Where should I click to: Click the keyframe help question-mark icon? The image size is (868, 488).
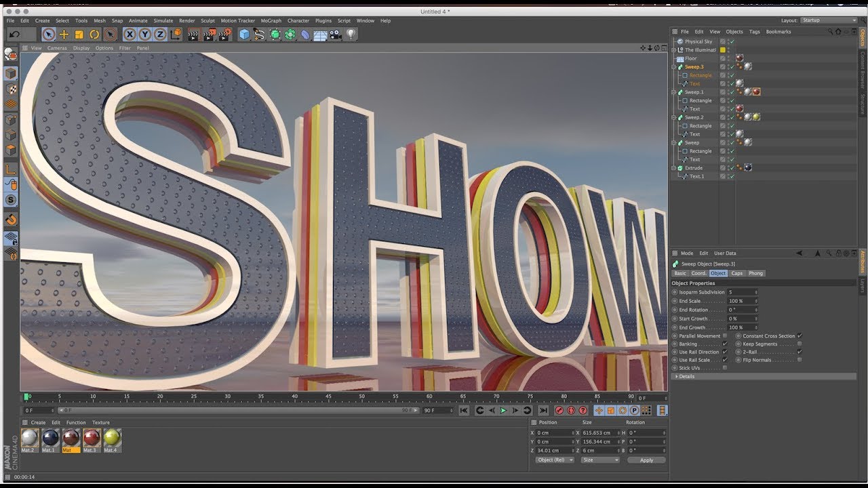[x=583, y=410]
